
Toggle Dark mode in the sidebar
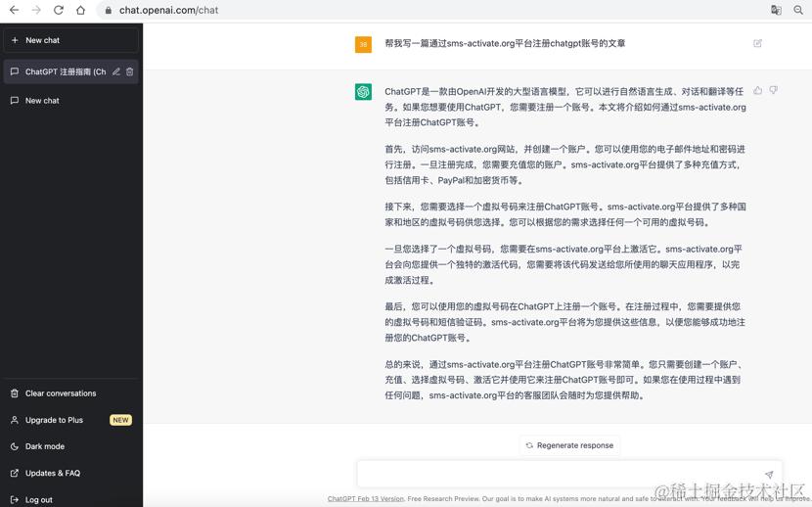tap(71, 446)
